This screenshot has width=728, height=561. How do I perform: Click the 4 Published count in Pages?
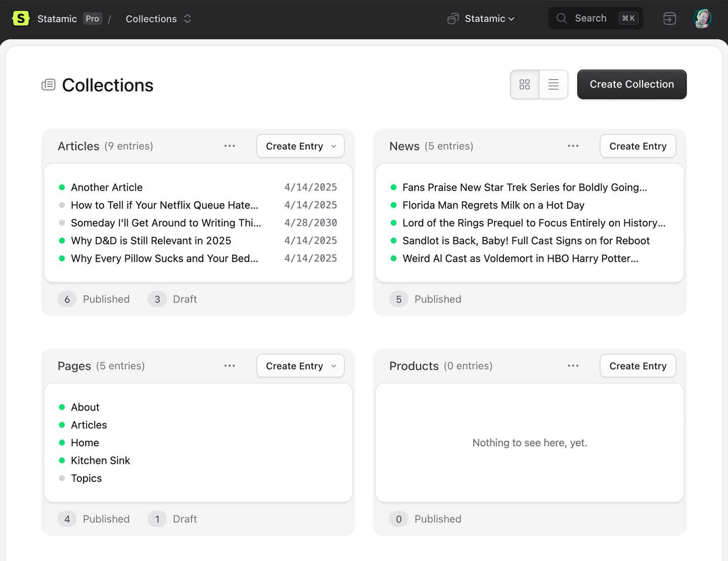(94, 519)
